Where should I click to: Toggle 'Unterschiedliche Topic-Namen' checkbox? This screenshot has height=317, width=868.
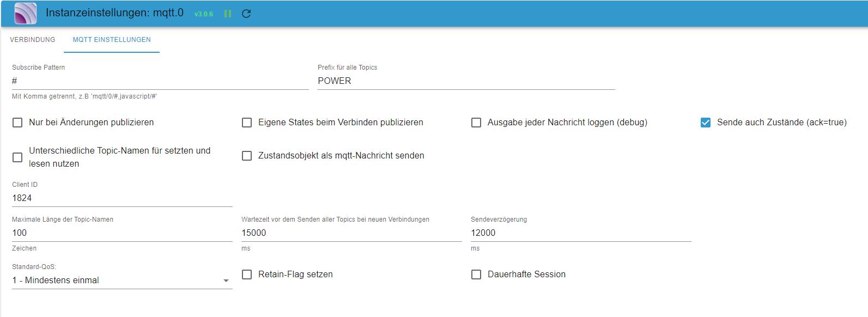(17, 157)
